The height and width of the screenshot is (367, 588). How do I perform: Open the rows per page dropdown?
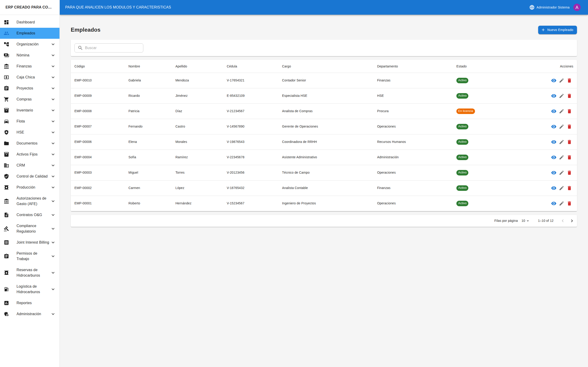tap(525, 221)
